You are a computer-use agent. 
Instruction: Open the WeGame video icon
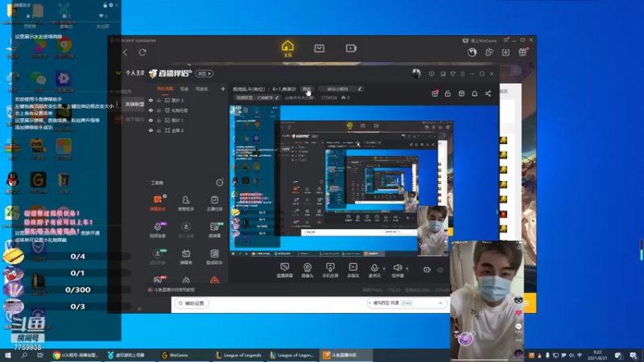351,48
